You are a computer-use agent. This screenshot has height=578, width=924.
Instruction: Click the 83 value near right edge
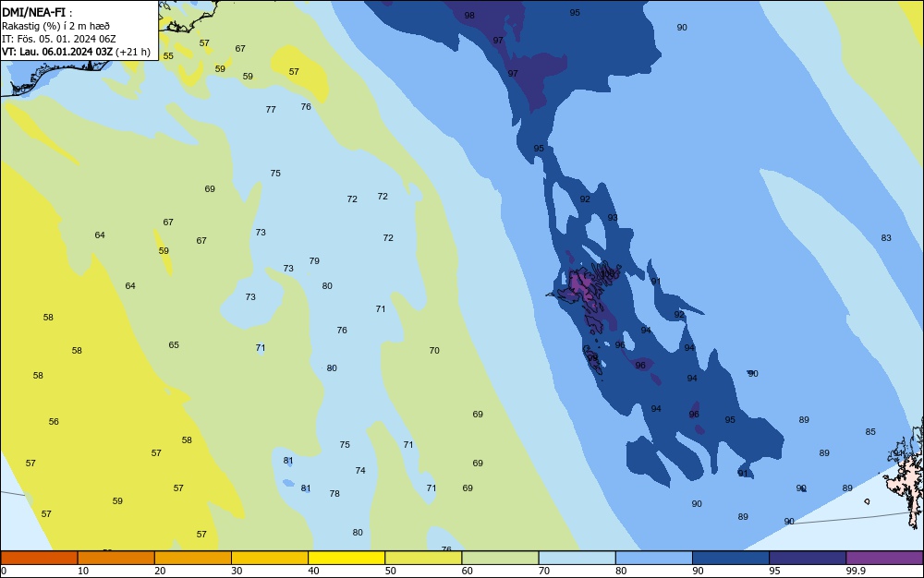coord(886,238)
